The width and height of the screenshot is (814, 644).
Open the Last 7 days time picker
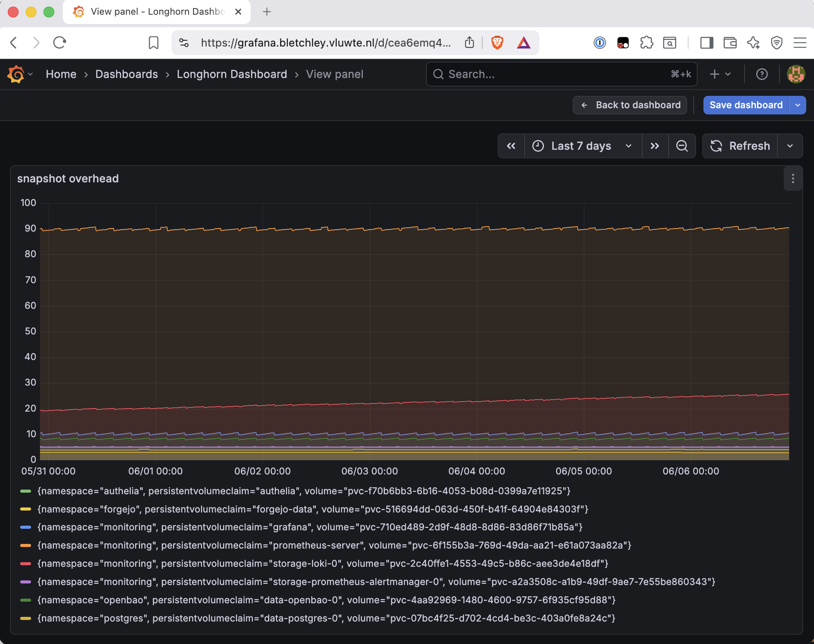point(583,146)
